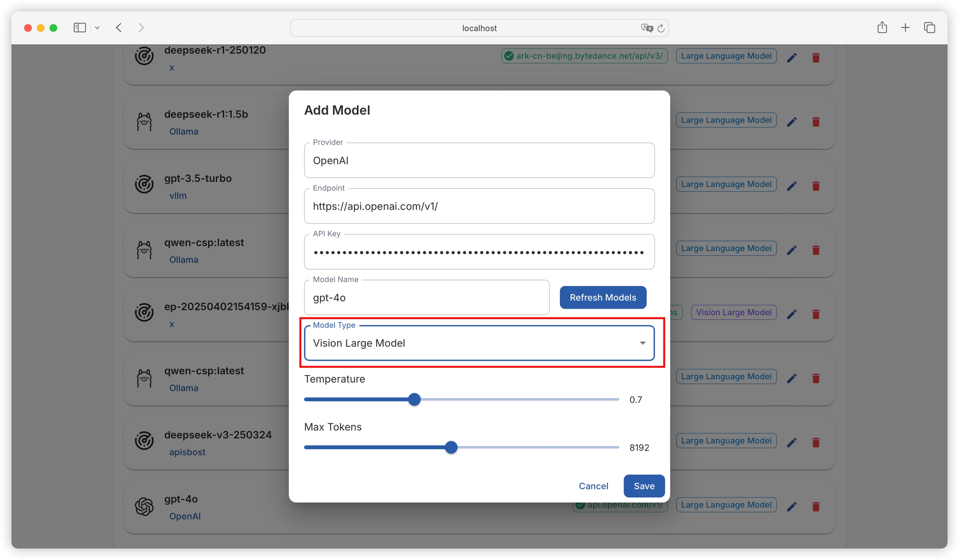This screenshot has height=560, width=959.
Task: Delete the deepseek-r1:1.5b model
Action: click(x=816, y=121)
